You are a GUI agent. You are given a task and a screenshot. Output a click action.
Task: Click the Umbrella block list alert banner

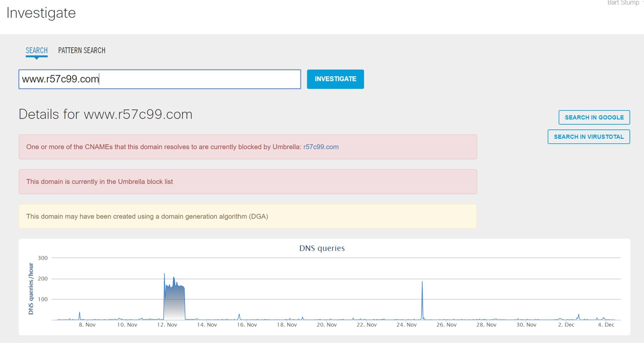tap(248, 182)
